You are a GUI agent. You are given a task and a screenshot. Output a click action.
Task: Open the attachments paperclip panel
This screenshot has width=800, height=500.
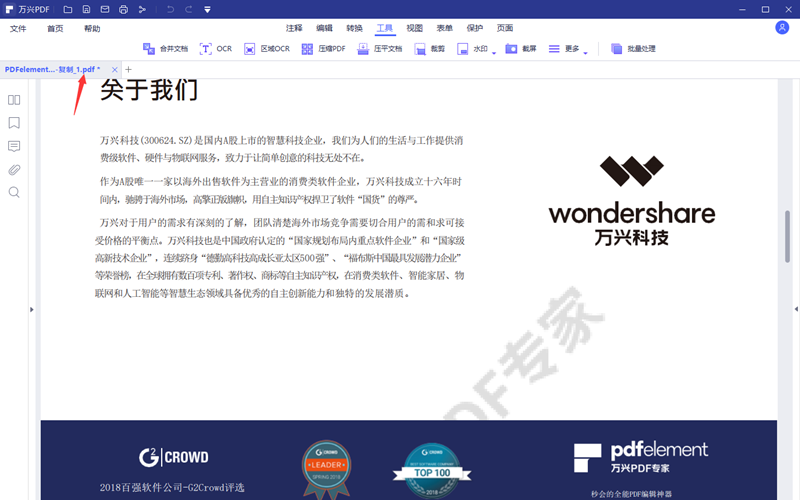tap(14, 169)
